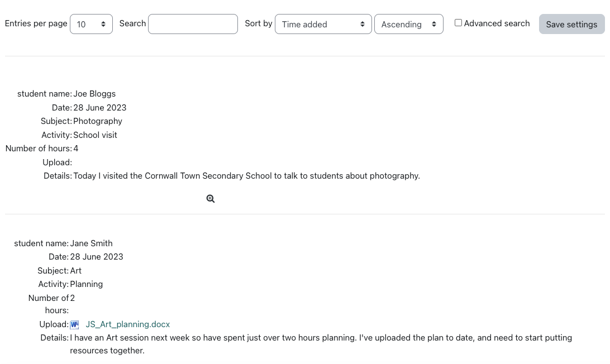Click Jane Smith's date 28 June 2023
Viewport: 610px width, 364px height.
coord(97,257)
